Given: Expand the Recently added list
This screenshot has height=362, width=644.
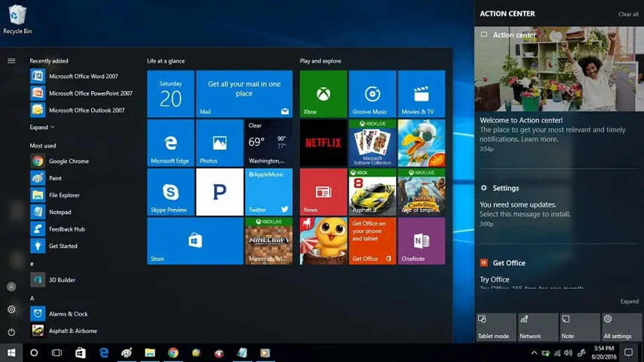Looking at the screenshot, I should point(42,127).
